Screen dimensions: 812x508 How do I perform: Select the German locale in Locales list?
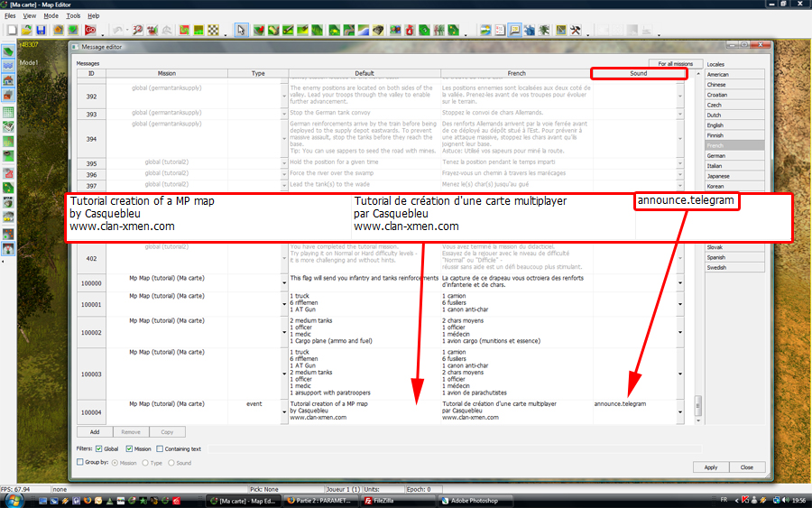(734, 155)
